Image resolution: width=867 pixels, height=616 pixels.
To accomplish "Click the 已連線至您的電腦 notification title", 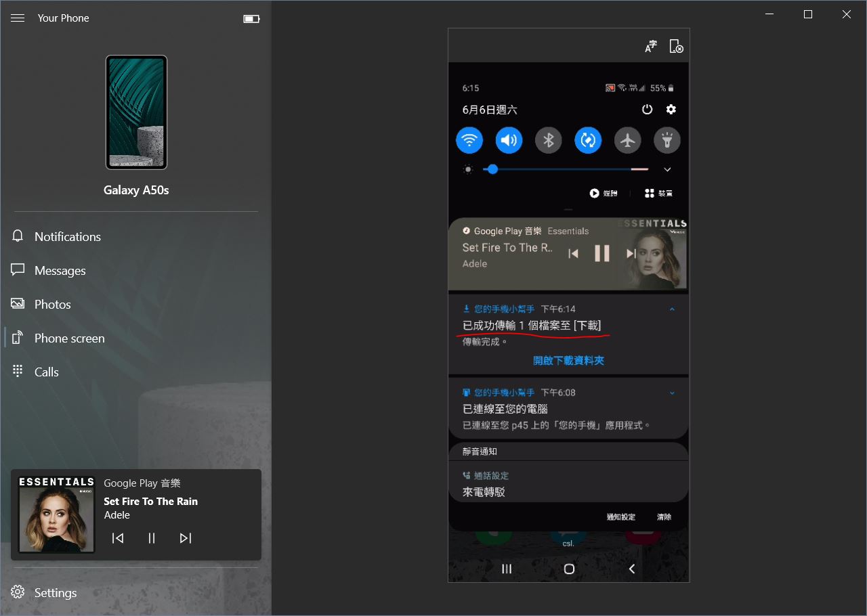I will coord(505,409).
